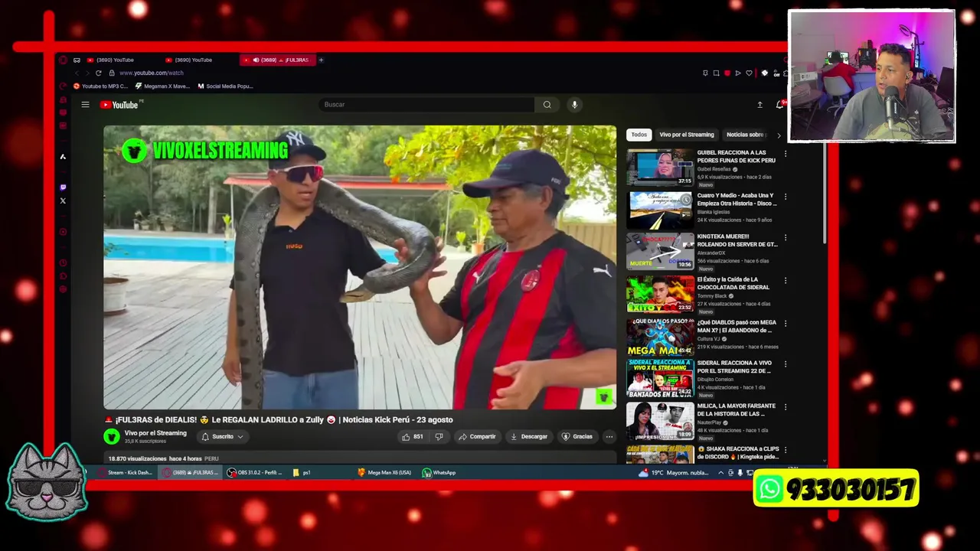Select the Todos filter chip
Screen dimensions: 980x551
coord(639,135)
